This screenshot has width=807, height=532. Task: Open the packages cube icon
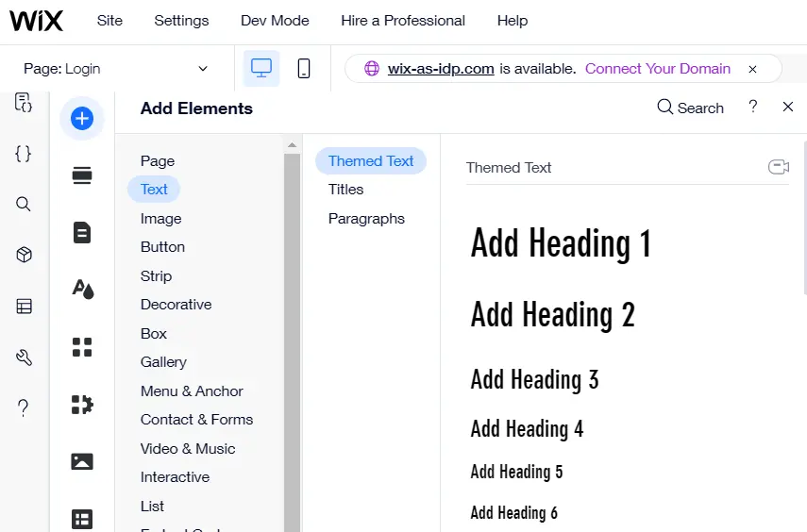coord(24,255)
